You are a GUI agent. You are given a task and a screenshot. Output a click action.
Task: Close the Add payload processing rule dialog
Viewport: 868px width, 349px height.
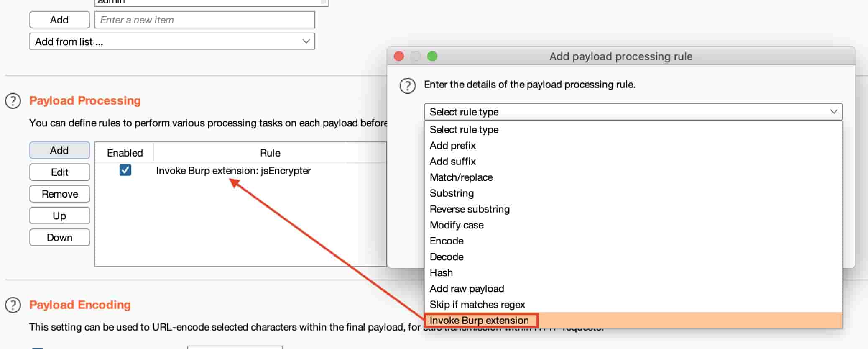(x=399, y=56)
